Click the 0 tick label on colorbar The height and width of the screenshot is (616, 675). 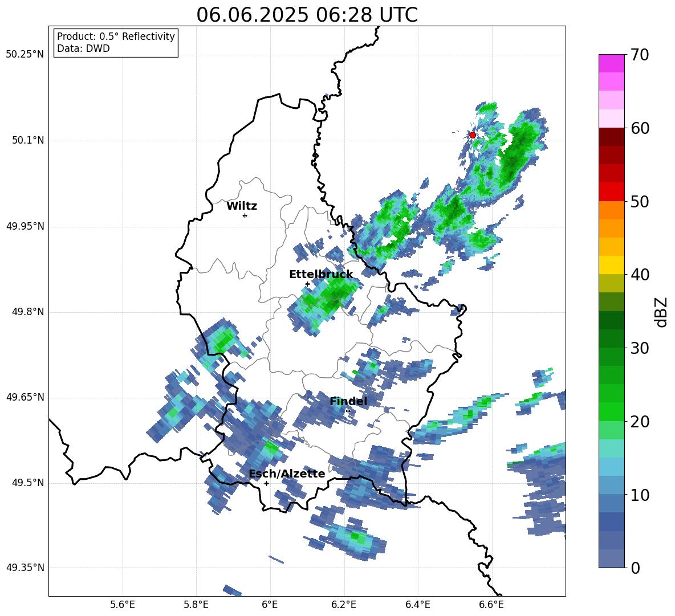tap(635, 568)
